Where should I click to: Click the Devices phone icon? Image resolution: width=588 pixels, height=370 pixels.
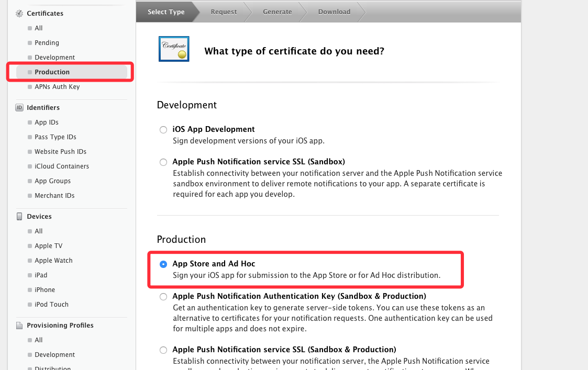(19, 216)
